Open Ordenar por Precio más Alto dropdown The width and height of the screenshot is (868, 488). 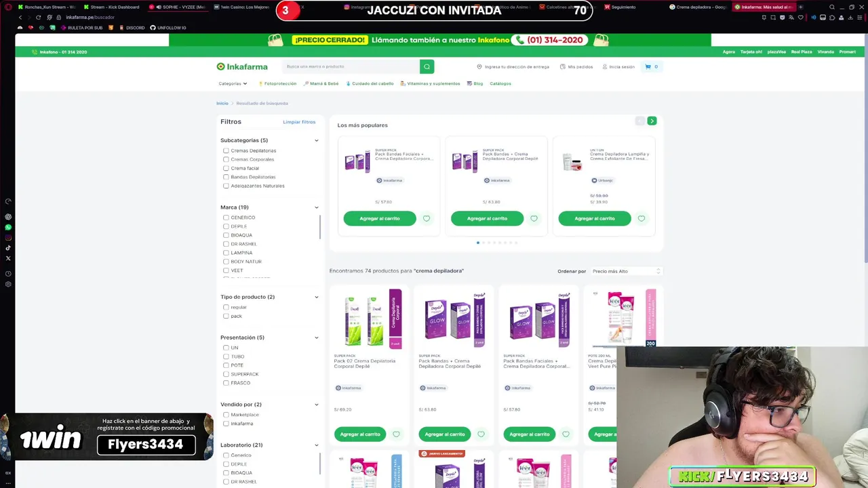click(x=626, y=271)
